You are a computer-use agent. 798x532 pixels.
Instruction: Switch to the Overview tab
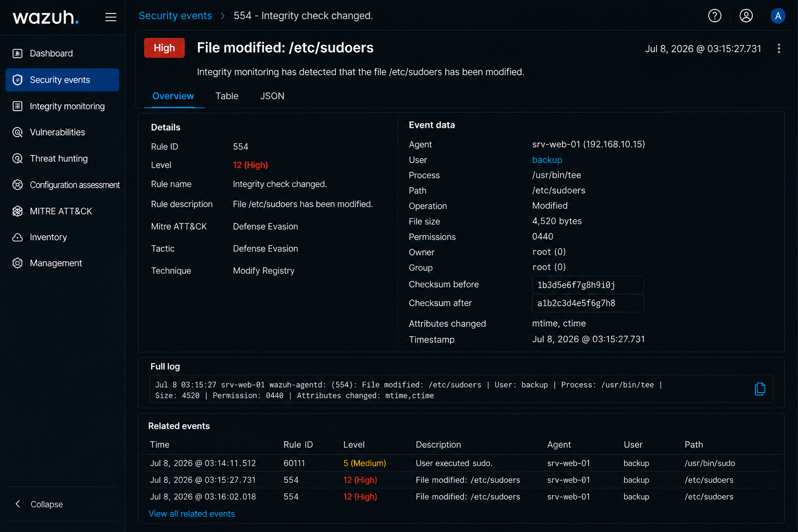pos(173,96)
